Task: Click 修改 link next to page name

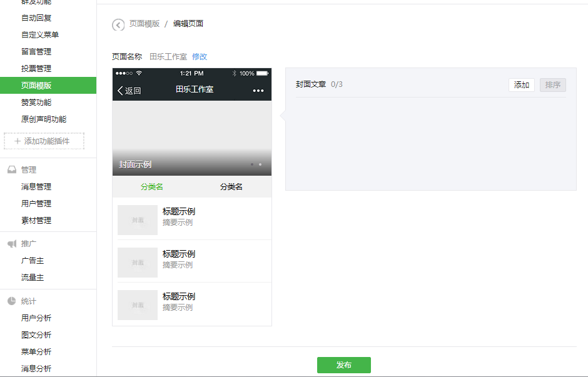Action: click(200, 57)
